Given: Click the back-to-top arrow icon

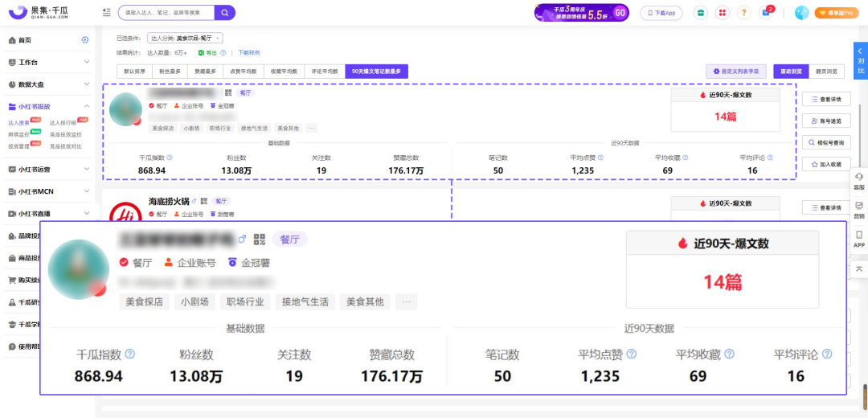Looking at the screenshot, I should pyautogui.click(x=858, y=268).
